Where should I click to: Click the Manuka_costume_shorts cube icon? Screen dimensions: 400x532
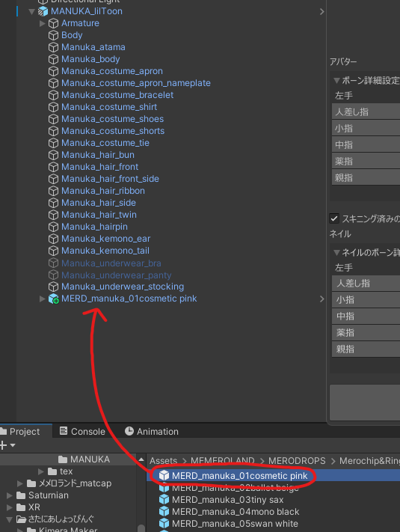coord(53,131)
